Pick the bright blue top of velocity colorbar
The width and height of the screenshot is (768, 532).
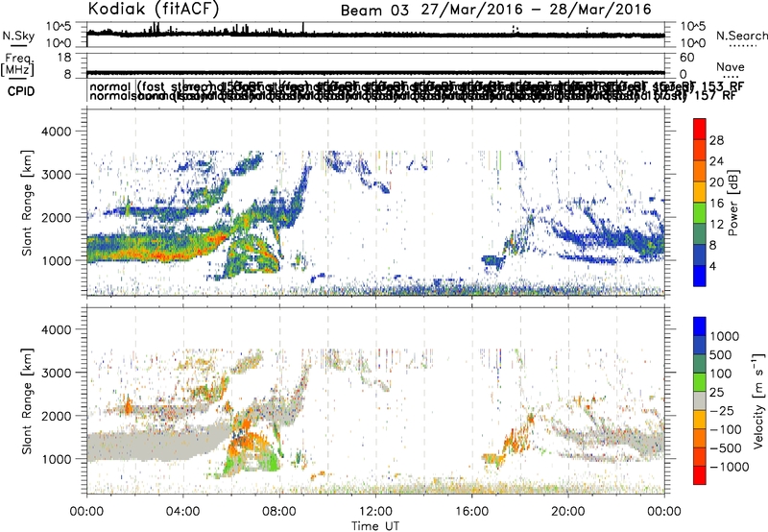pos(700,326)
